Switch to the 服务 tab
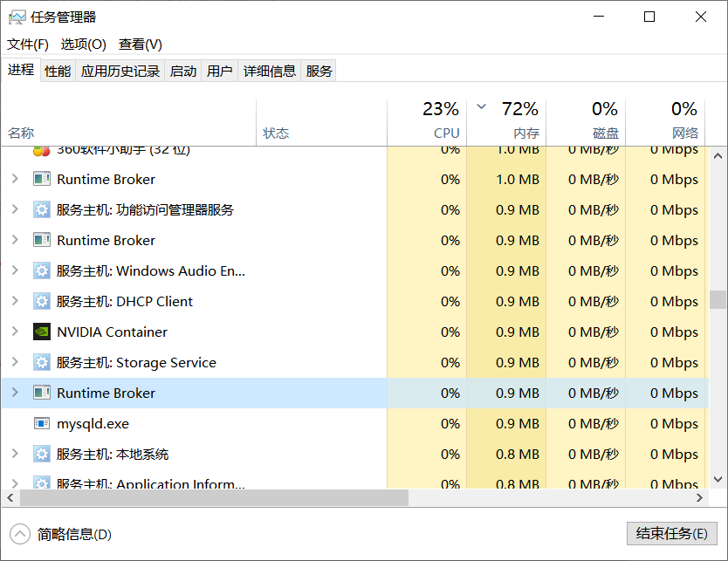The width and height of the screenshot is (728, 561). coord(319,71)
